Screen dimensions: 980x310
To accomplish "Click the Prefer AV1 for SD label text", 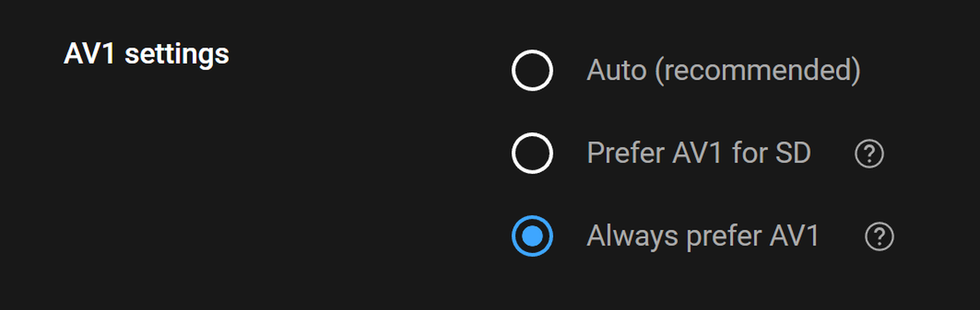I will pyautogui.click(x=699, y=153).
